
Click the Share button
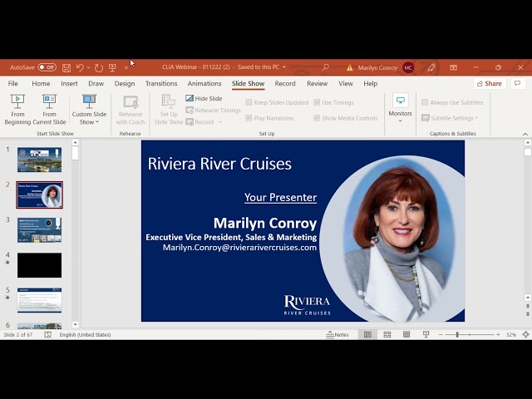[x=490, y=83]
